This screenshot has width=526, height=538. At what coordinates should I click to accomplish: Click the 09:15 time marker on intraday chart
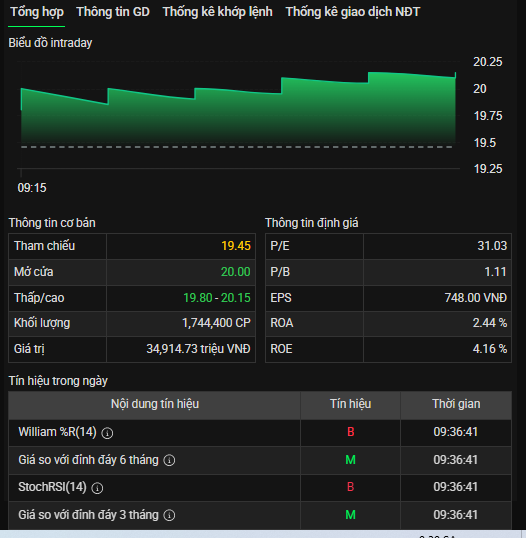pyautogui.click(x=32, y=188)
